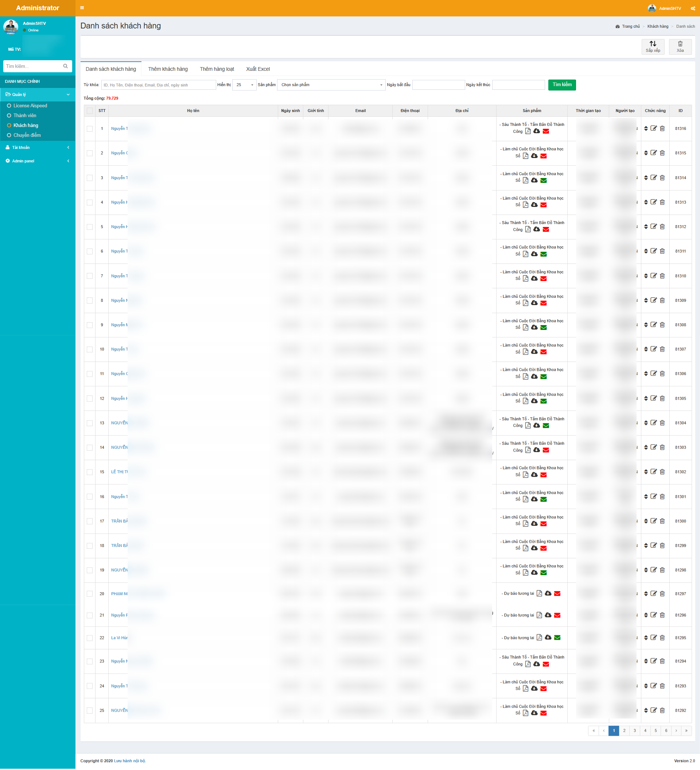The image size is (700, 770).
Task: Click the delete trash icon for row ID 81315
Action: click(662, 153)
